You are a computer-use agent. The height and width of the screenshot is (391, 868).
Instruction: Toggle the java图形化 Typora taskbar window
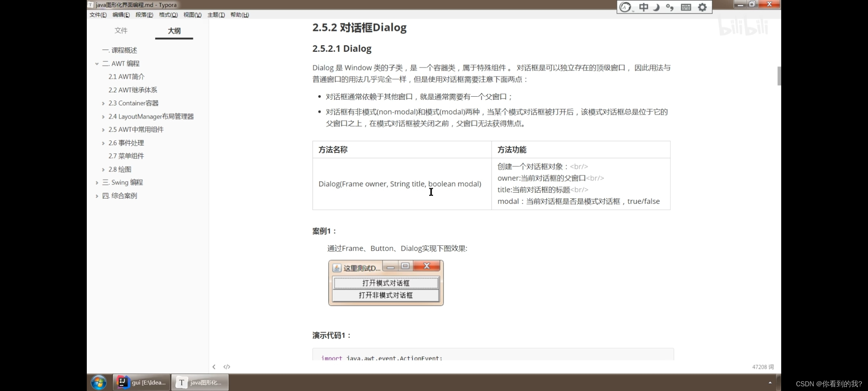coord(200,382)
